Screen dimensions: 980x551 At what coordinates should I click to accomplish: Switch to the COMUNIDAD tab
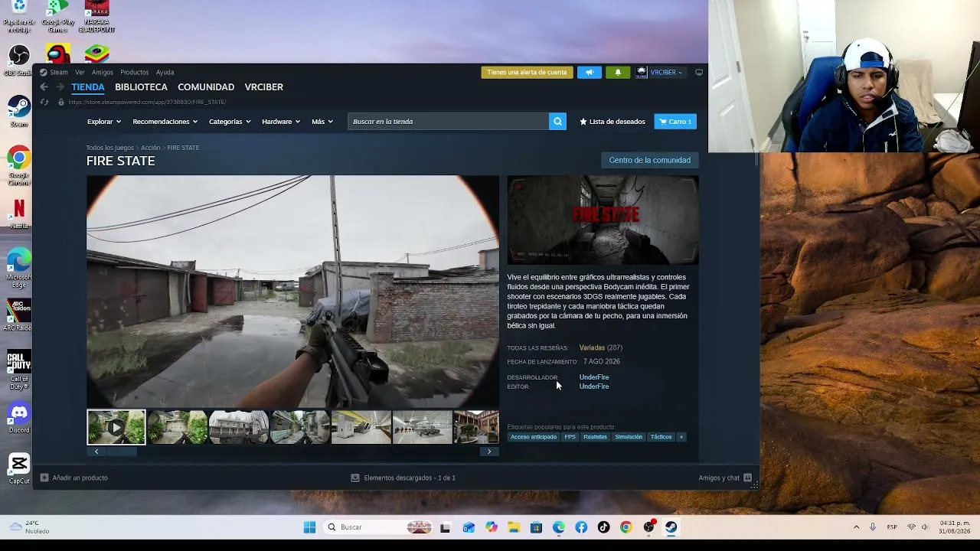[x=206, y=87]
